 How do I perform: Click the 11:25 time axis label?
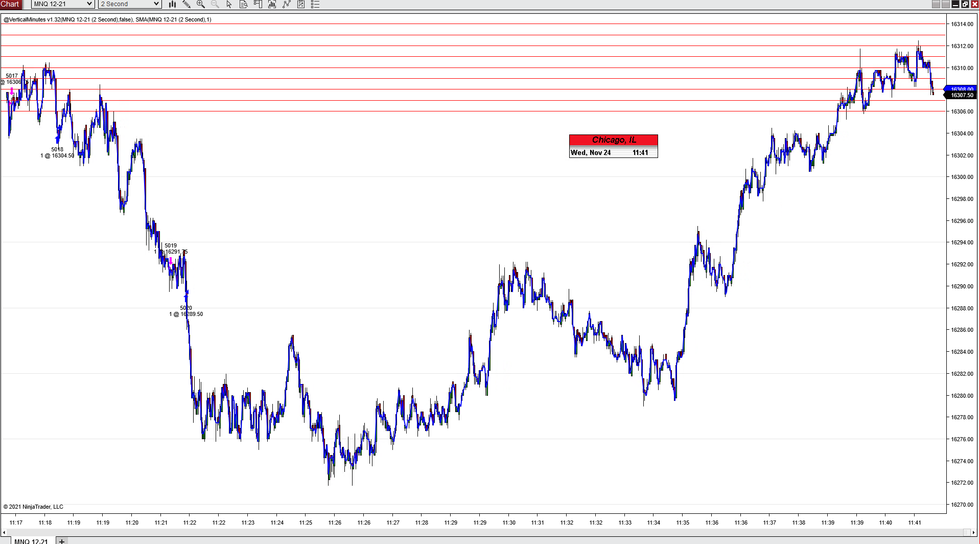(x=306, y=523)
